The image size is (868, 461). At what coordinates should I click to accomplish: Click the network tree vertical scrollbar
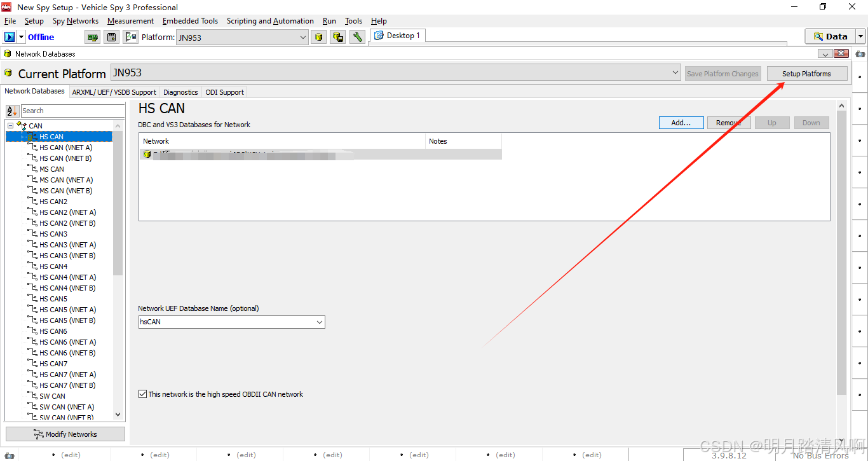pos(118,203)
